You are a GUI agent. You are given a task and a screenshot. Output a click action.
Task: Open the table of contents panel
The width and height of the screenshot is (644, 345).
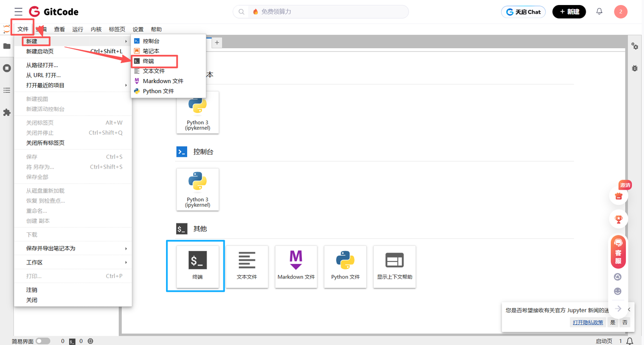point(7,90)
